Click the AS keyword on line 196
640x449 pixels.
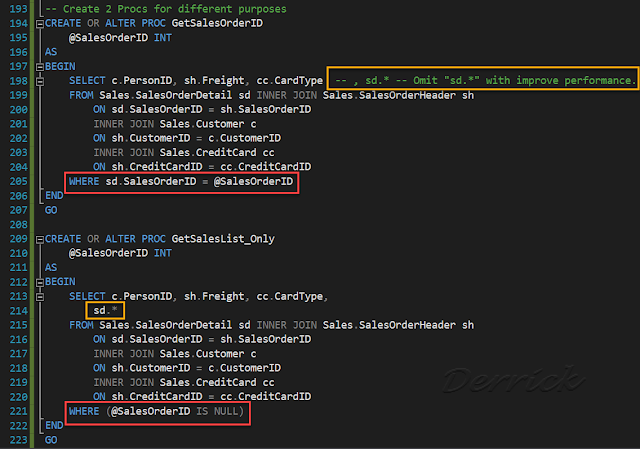click(51, 52)
